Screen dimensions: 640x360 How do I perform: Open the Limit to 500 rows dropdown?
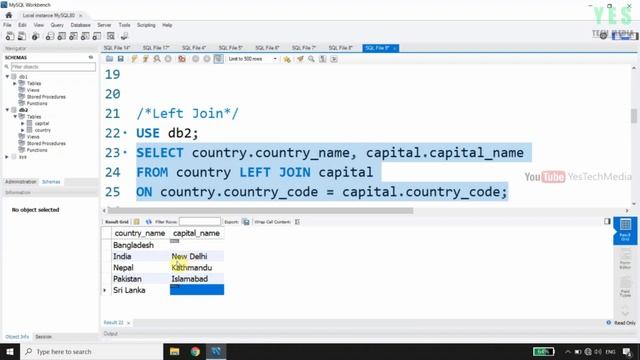(253, 59)
